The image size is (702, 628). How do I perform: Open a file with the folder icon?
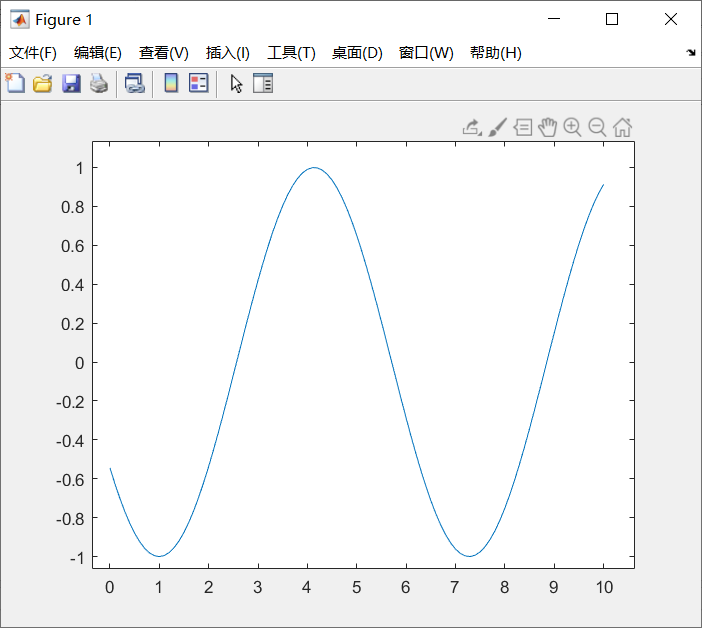[43, 84]
